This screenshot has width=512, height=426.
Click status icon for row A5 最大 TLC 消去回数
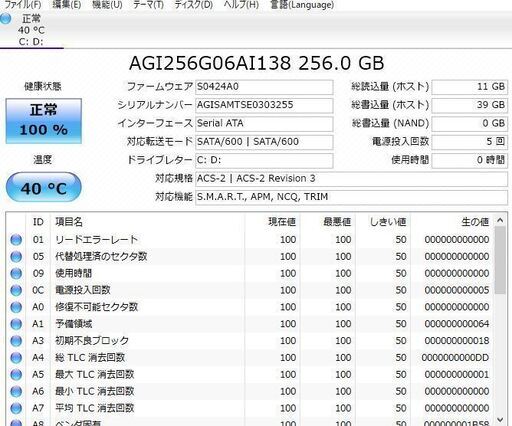coord(16,375)
